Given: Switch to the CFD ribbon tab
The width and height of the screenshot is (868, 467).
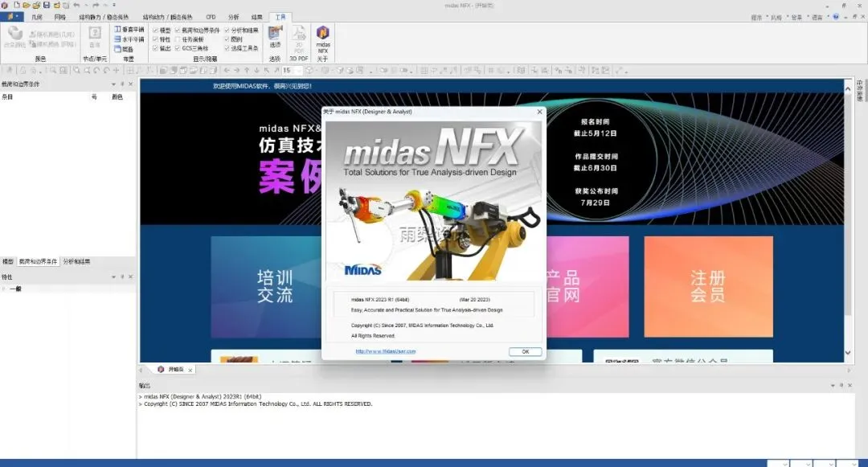Looking at the screenshot, I should (211, 17).
